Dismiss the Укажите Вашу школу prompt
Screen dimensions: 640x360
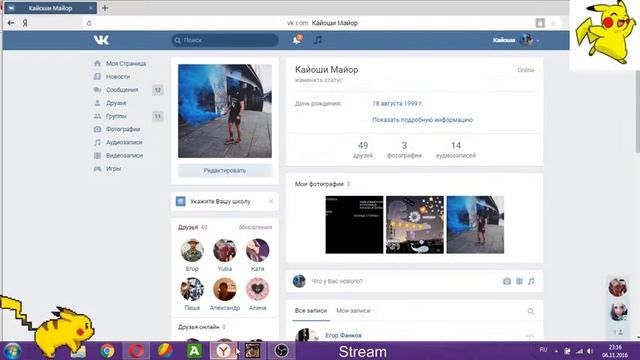pos(271,201)
